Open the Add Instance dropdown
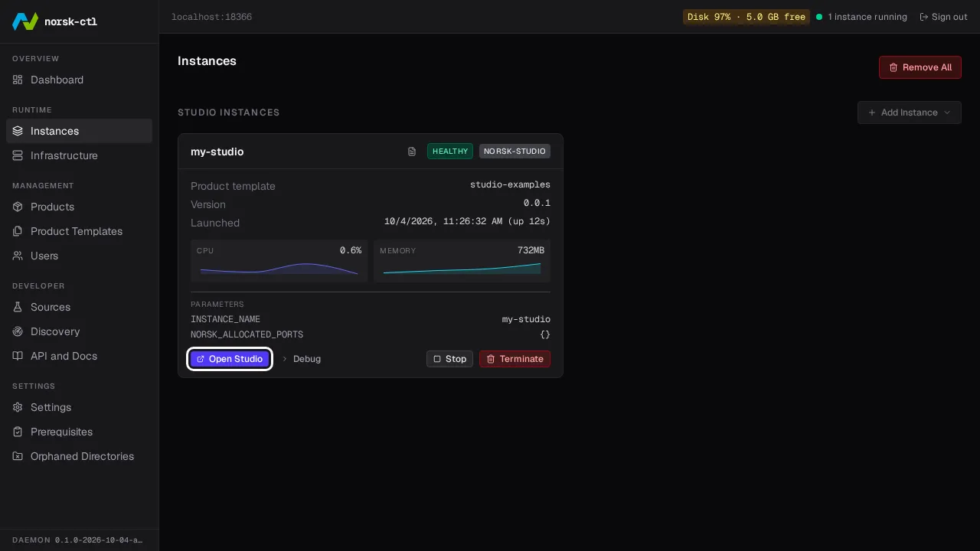Viewport: 980px width, 551px height. (x=910, y=112)
